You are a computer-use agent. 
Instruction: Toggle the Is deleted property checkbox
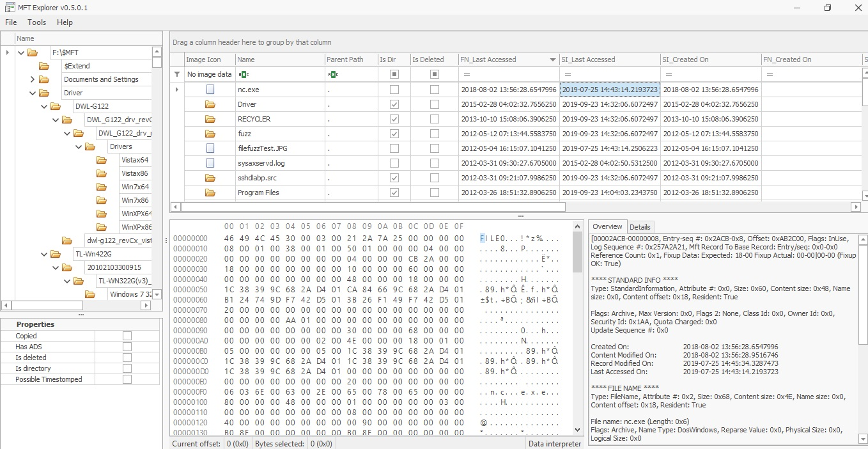tap(127, 358)
